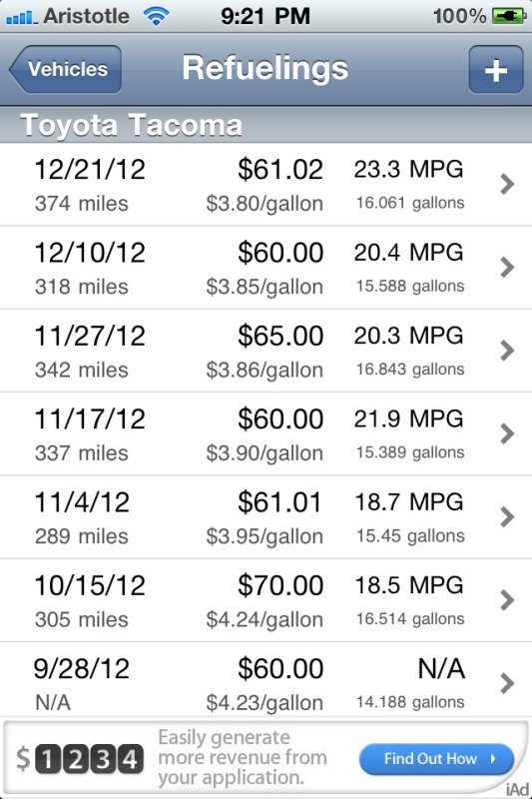Tap the Wi-Fi status icon
532x799 pixels.
pyautogui.click(x=156, y=17)
